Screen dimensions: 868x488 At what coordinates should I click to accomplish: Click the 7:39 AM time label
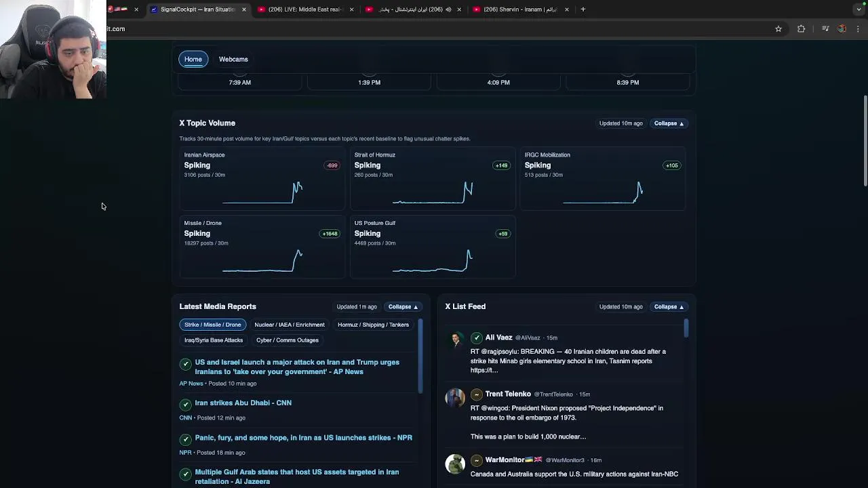coord(240,83)
